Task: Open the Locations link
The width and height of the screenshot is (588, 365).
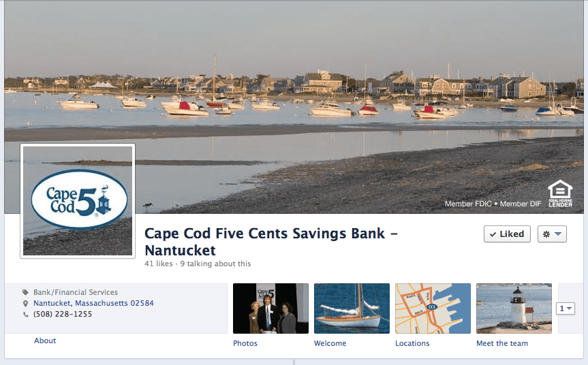Action: [x=412, y=343]
